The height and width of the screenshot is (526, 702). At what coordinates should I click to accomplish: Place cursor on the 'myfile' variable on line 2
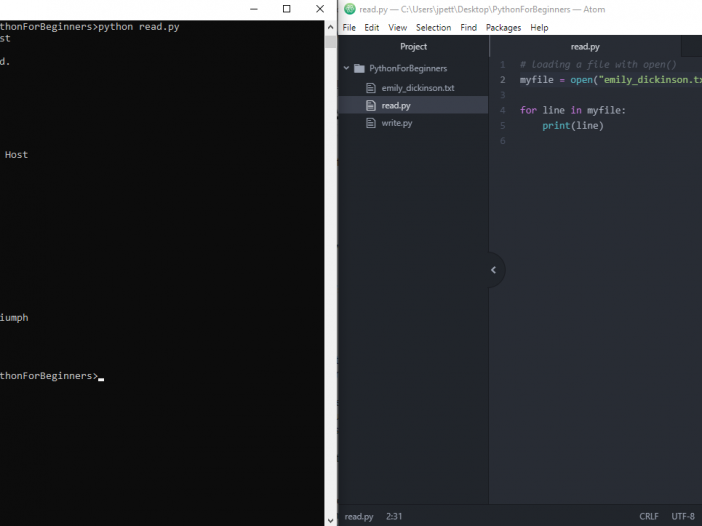coord(536,80)
